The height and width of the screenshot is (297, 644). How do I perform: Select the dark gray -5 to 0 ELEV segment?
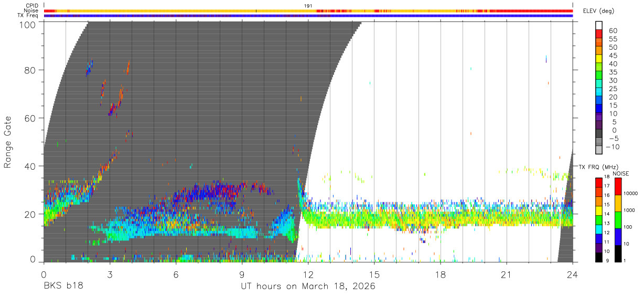click(x=599, y=134)
